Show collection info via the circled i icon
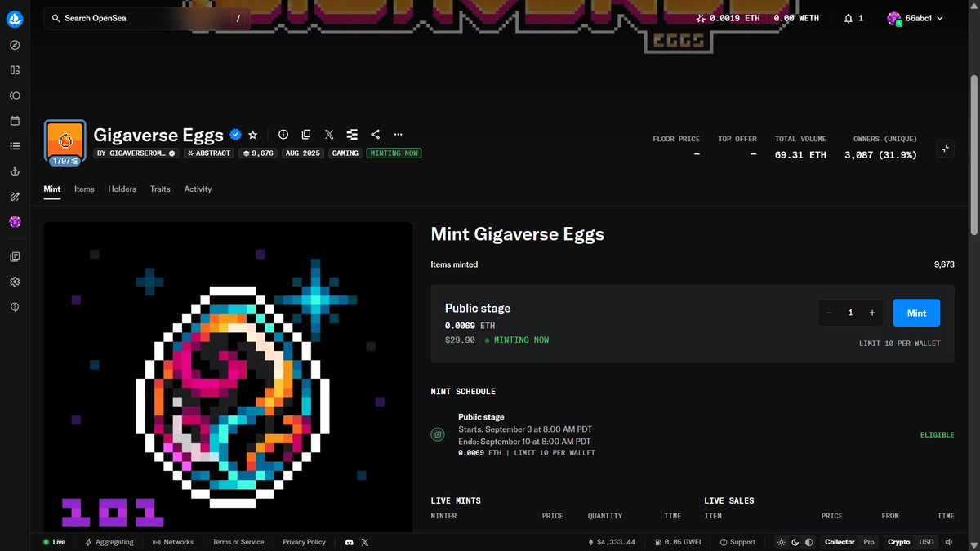This screenshot has width=980, height=551. coord(283,135)
